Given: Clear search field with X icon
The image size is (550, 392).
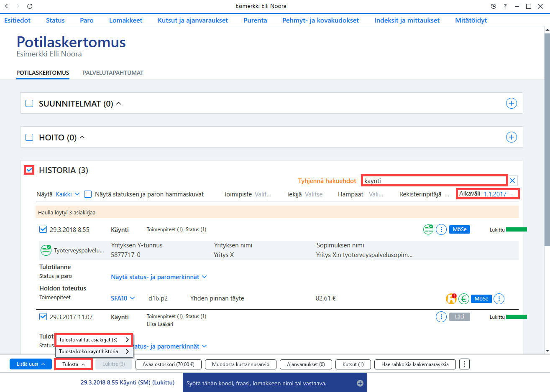Looking at the screenshot, I should [x=512, y=181].
